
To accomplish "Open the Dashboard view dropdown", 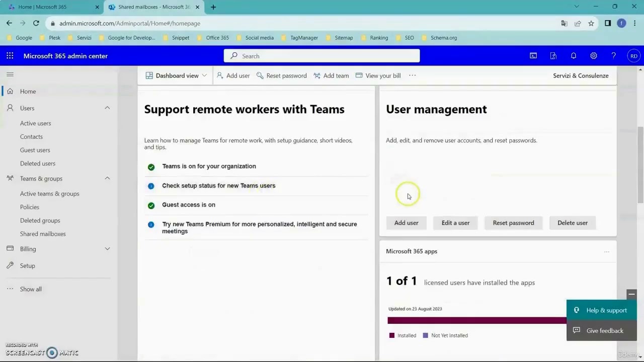I will pyautogui.click(x=176, y=75).
